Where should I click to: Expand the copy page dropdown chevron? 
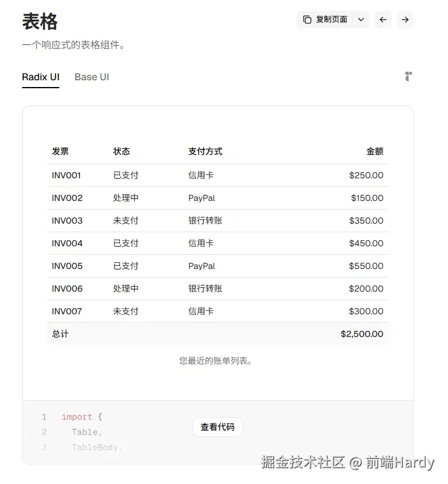(x=361, y=20)
